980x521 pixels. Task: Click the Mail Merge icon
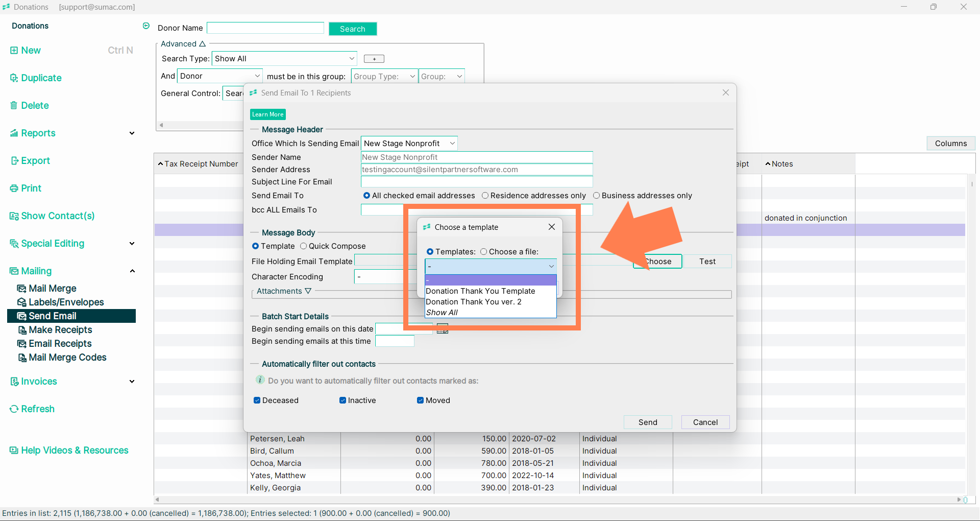click(x=21, y=289)
